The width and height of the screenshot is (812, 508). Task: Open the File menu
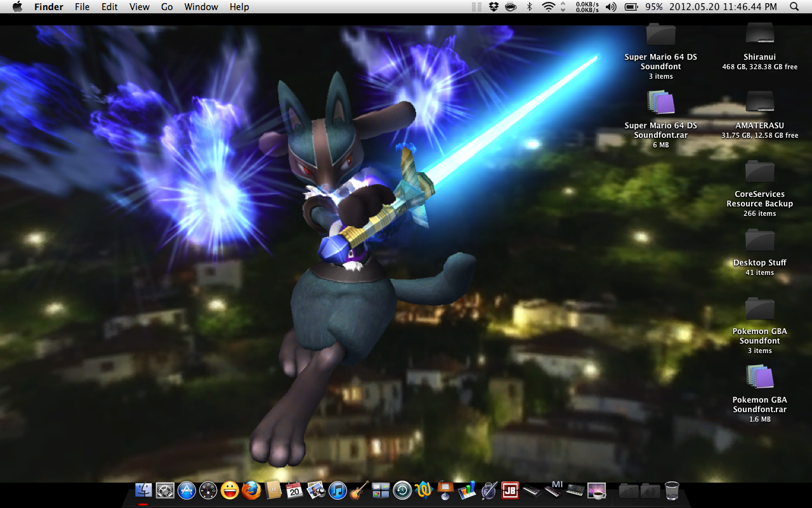point(82,7)
